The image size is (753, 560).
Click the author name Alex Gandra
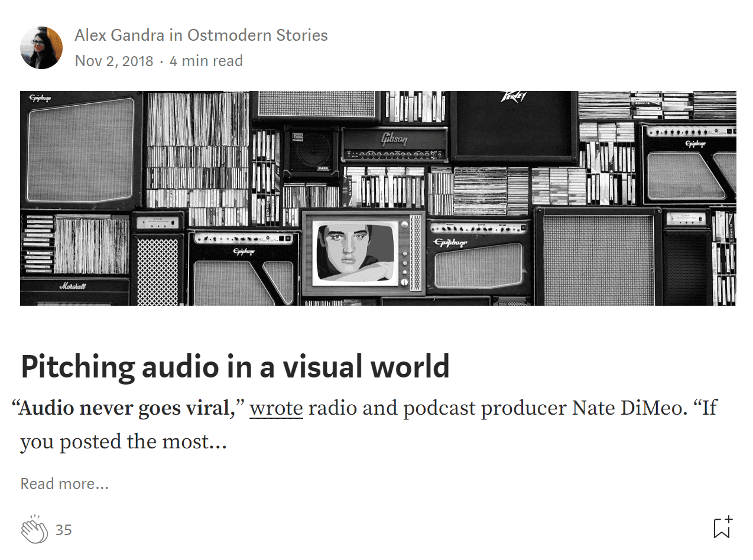coord(119,35)
